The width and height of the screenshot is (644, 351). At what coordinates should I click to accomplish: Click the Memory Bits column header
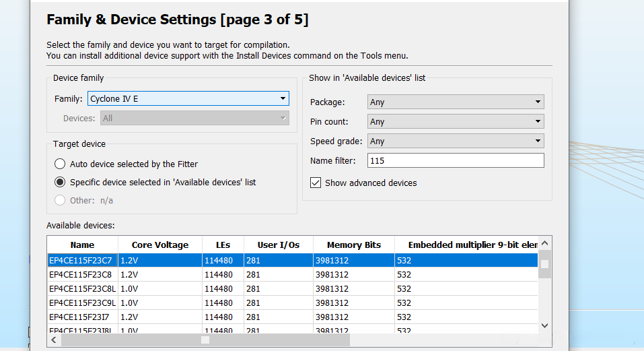354,245
